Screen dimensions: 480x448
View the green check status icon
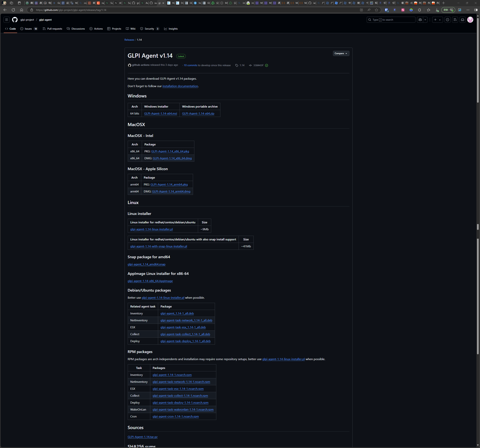267,65
